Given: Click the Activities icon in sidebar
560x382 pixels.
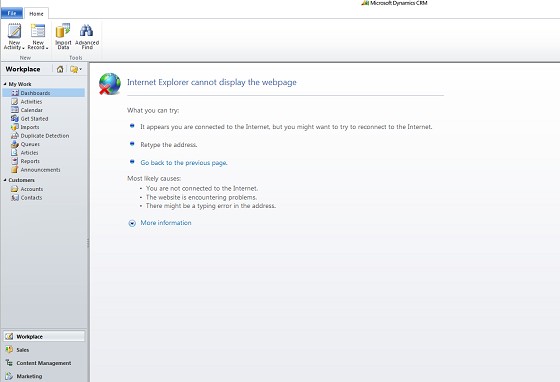Looking at the screenshot, I should [15, 101].
